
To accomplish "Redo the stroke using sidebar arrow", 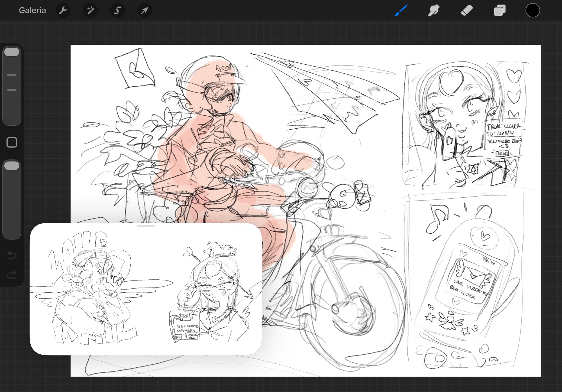I will pos(12,275).
